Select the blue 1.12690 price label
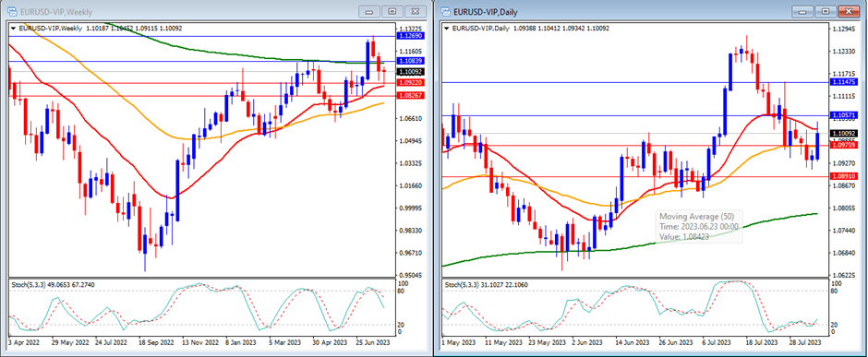This screenshot has height=357, width=868. click(x=410, y=35)
